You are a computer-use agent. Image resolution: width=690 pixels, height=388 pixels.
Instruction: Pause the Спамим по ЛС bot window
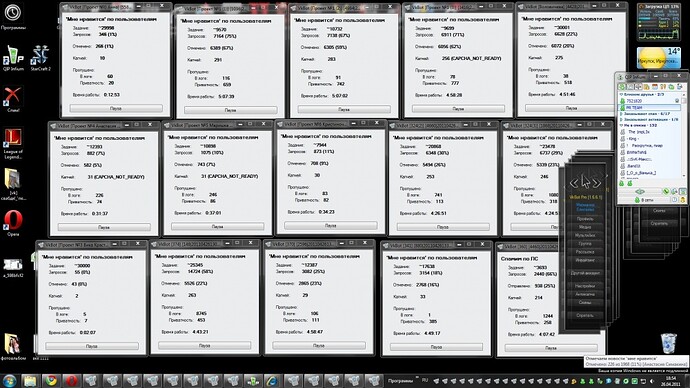coord(551,348)
